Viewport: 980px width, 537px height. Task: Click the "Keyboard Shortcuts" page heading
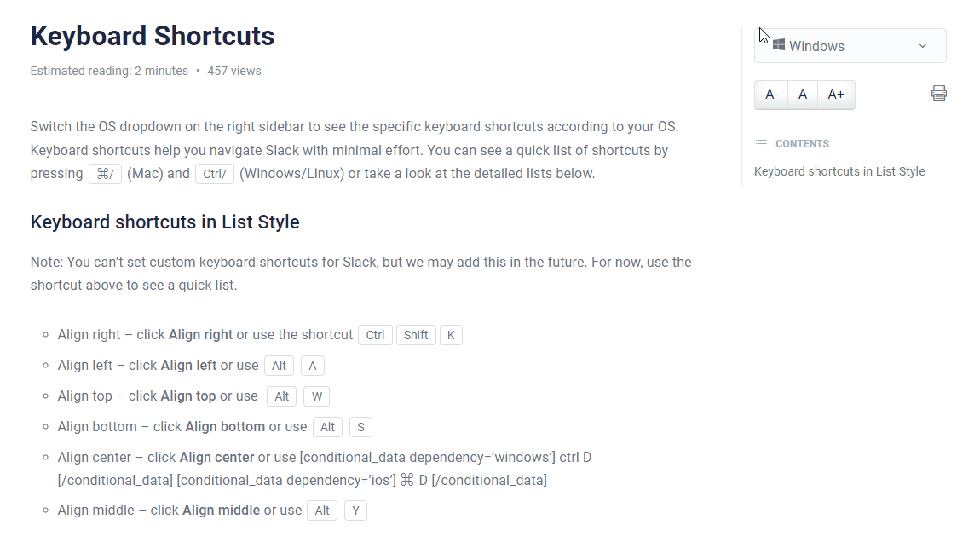click(x=152, y=36)
